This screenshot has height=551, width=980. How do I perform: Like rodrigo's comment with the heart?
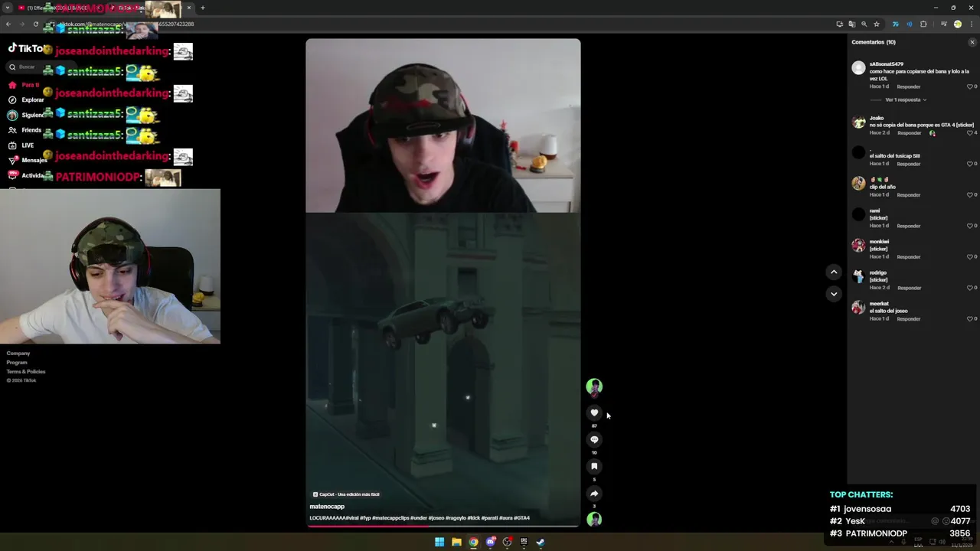coord(970,288)
